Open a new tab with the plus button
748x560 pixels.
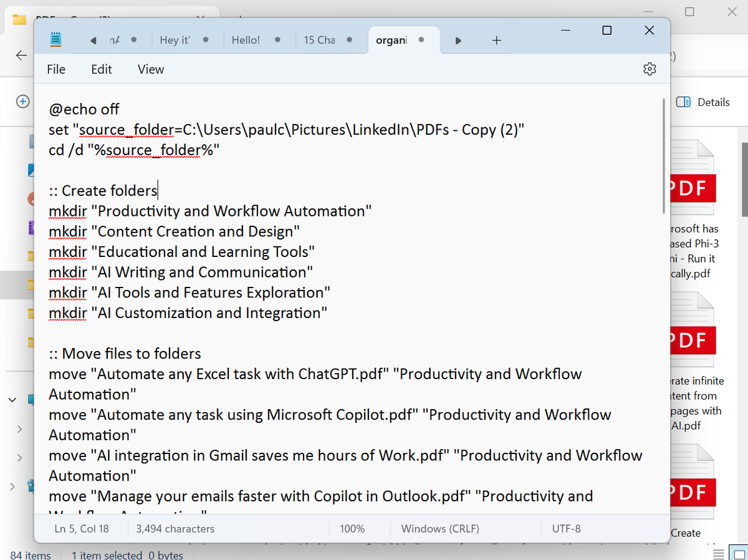pyautogui.click(x=496, y=40)
